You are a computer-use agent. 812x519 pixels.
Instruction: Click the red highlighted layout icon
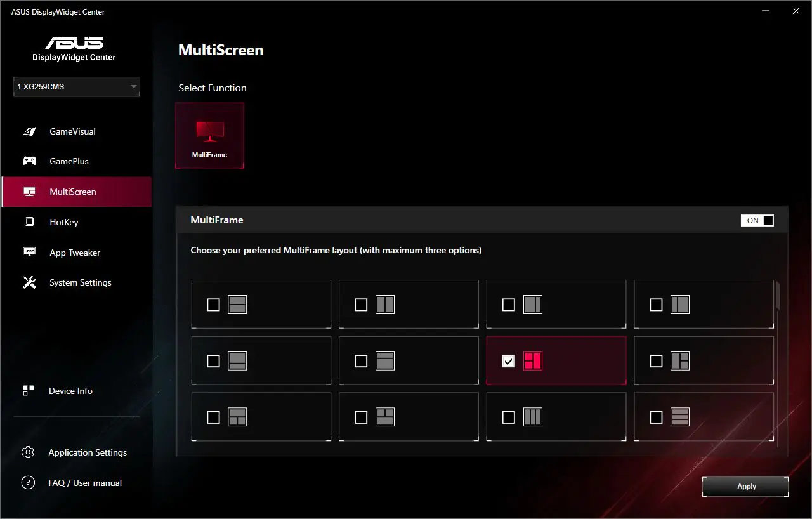(x=533, y=361)
